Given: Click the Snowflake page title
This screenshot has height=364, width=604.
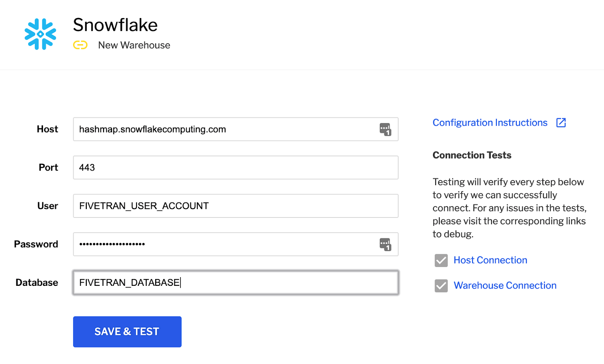Looking at the screenshot, I should pyautogui.click(x=116, y=25).
